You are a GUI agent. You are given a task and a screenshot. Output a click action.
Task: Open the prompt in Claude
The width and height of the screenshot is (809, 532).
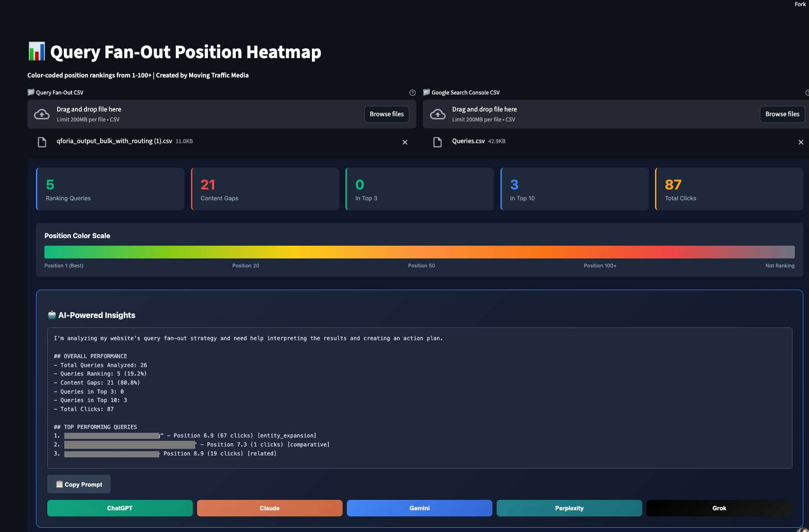coord(270,508)
